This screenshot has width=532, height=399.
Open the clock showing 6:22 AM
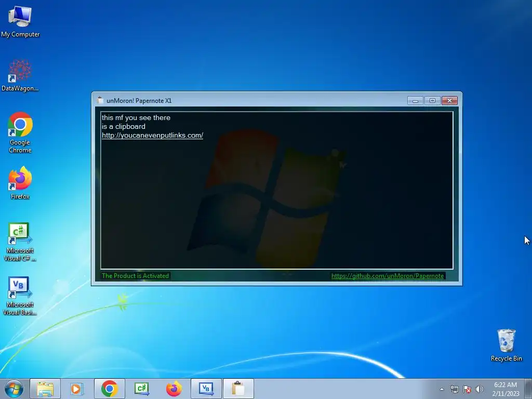(x=506, y=389)
